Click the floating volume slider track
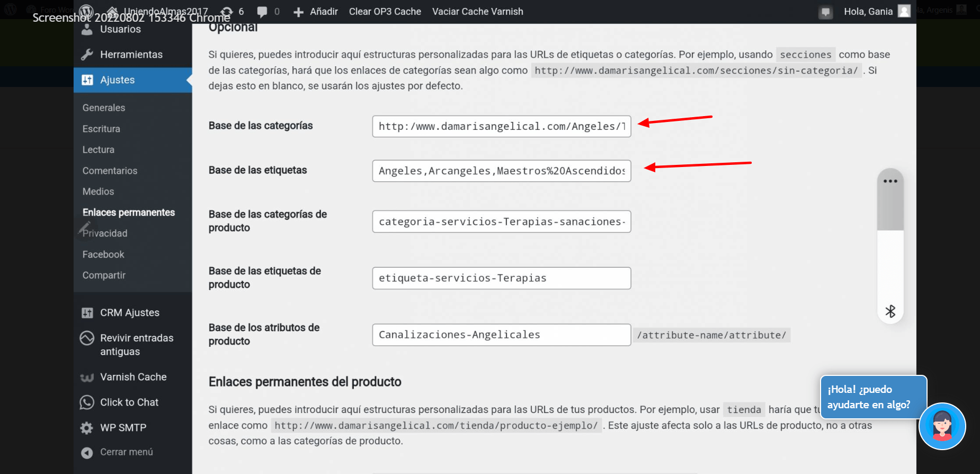This screenshot has height=474, width=980. point(890,247)
